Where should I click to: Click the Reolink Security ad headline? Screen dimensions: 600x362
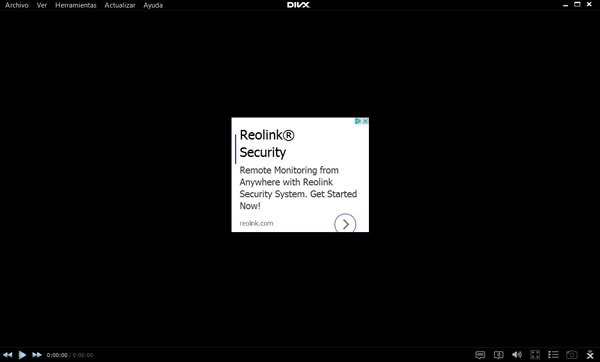(x=267, y=143)
